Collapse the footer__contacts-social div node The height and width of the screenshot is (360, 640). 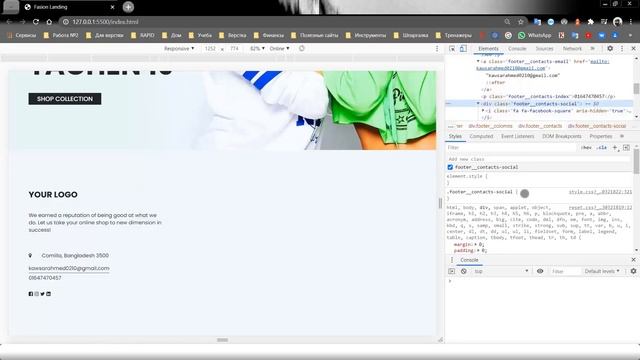click(x=478, y=104)
